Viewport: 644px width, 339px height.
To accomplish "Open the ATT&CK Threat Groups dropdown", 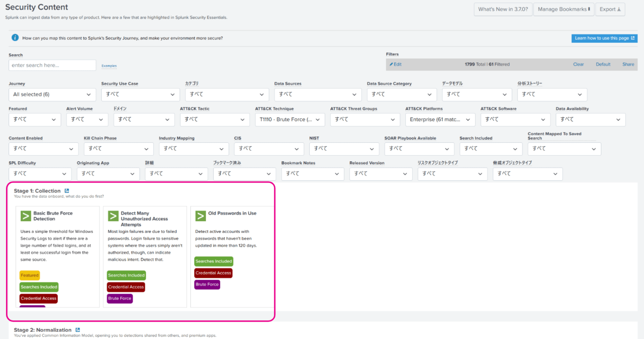I will [365, 120].
